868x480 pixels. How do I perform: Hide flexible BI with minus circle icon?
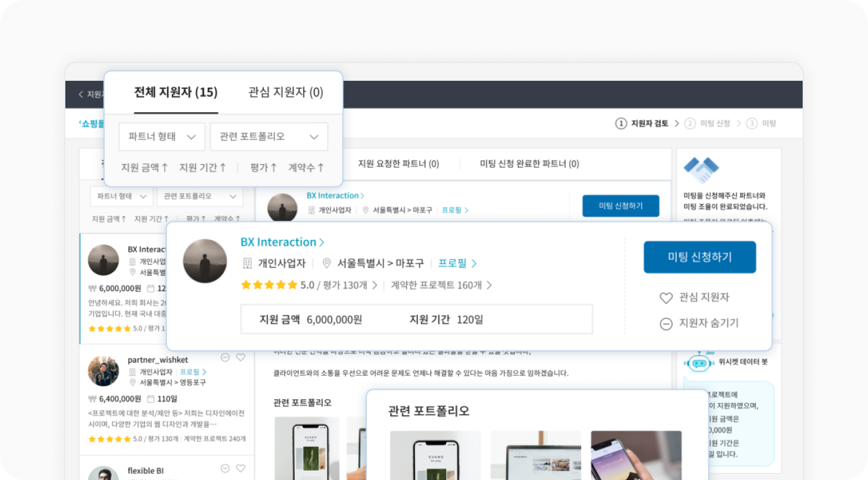pyautogui.click(x=225, y=468)
